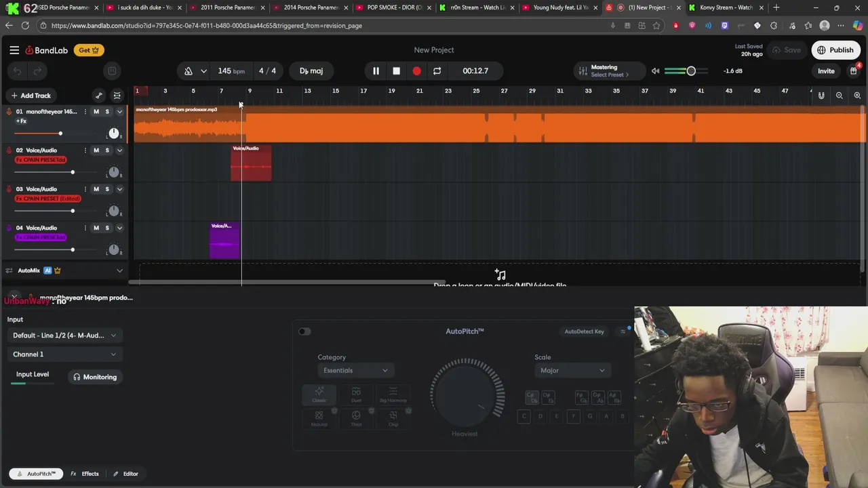Solo track 03 Voice/Audio

click(x=107, y=189)
